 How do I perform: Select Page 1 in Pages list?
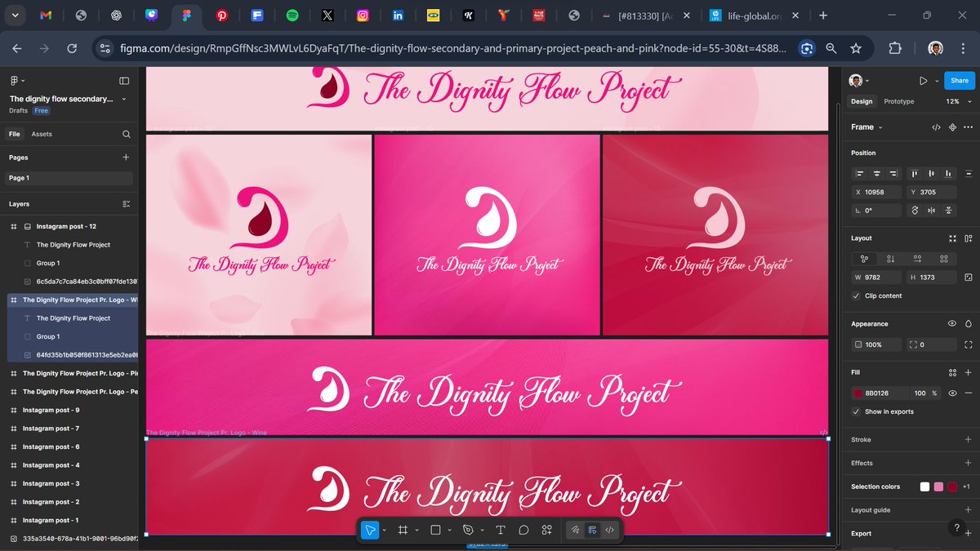(x=69, y=178)
